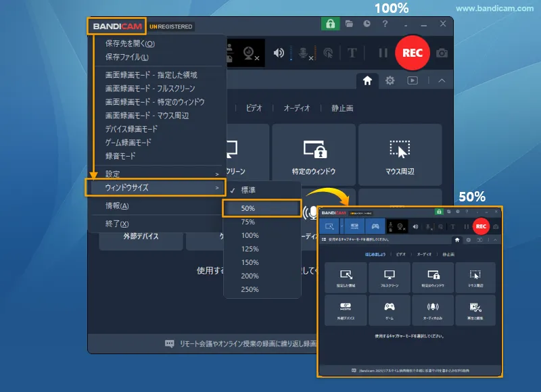Click gamepad mode icon in small window toolbar
The image size is (541, 392).
375,226
